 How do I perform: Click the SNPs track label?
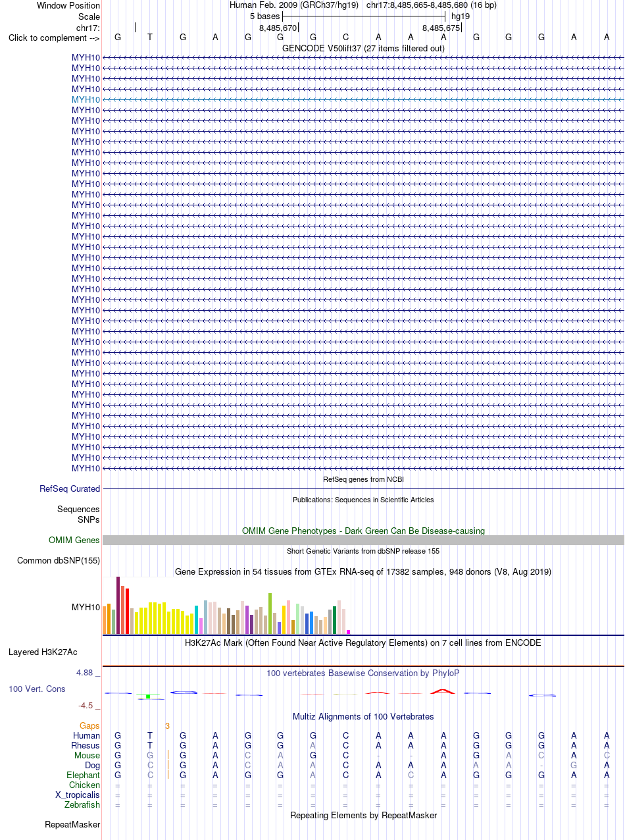[89, 519]
